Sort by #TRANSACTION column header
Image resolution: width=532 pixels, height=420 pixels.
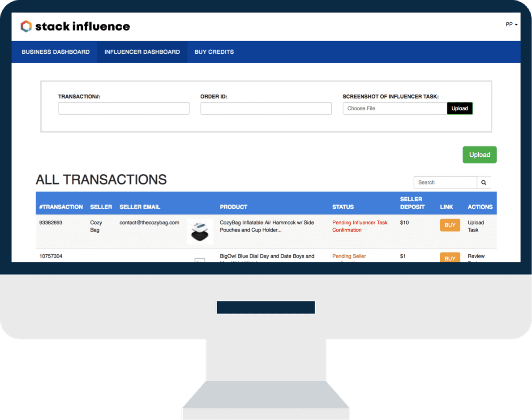(x=61, y=206)
